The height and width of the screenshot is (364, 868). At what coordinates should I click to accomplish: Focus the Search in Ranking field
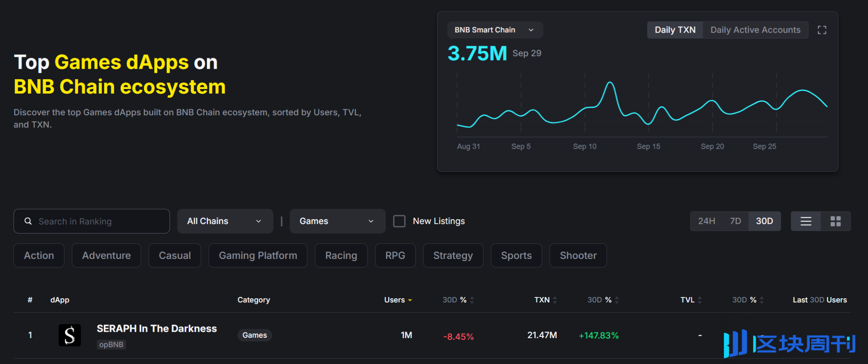(x=92, y=221)
